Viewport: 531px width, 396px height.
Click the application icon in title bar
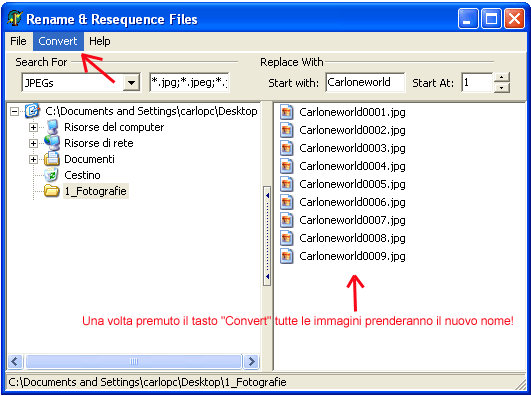click(15, 18)
